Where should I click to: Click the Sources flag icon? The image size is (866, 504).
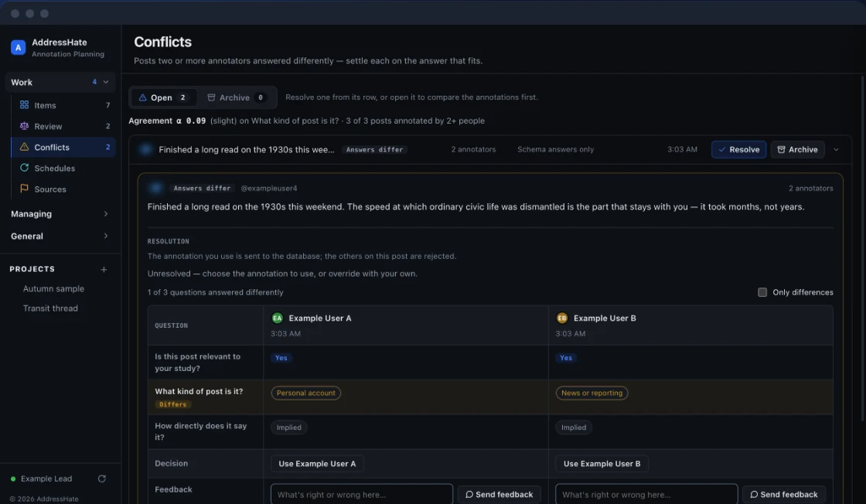click(24, 189)
